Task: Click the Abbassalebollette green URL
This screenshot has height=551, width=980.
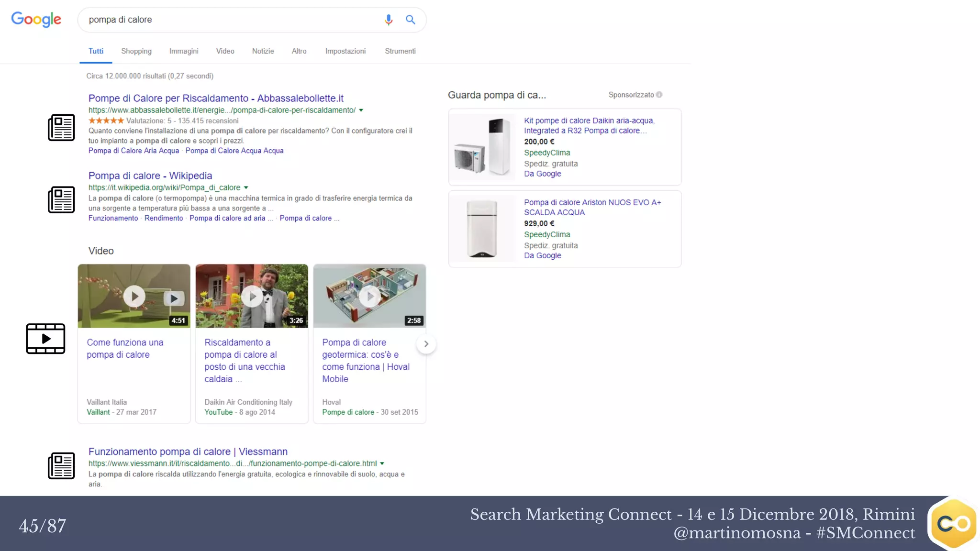Action: tap(222, 110)
